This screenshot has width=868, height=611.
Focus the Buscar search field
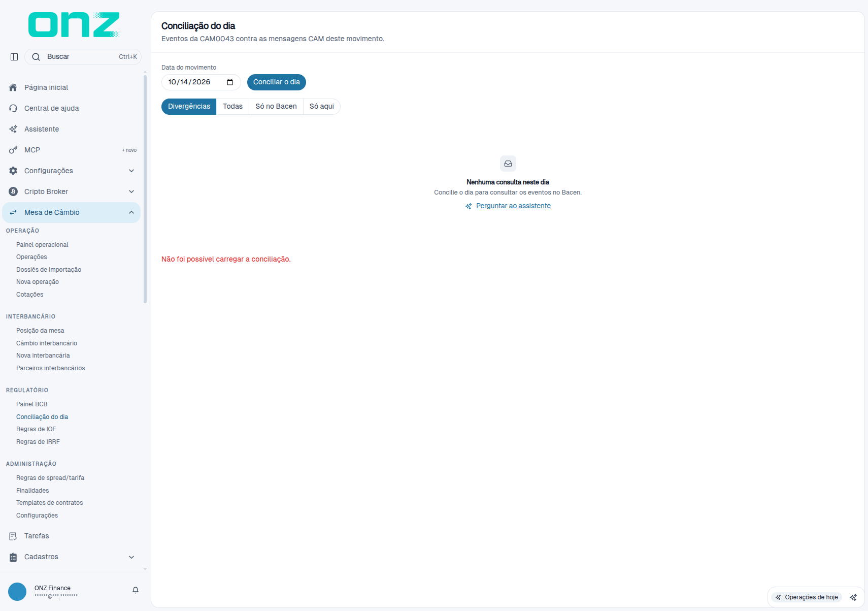(x=83, y=57)
